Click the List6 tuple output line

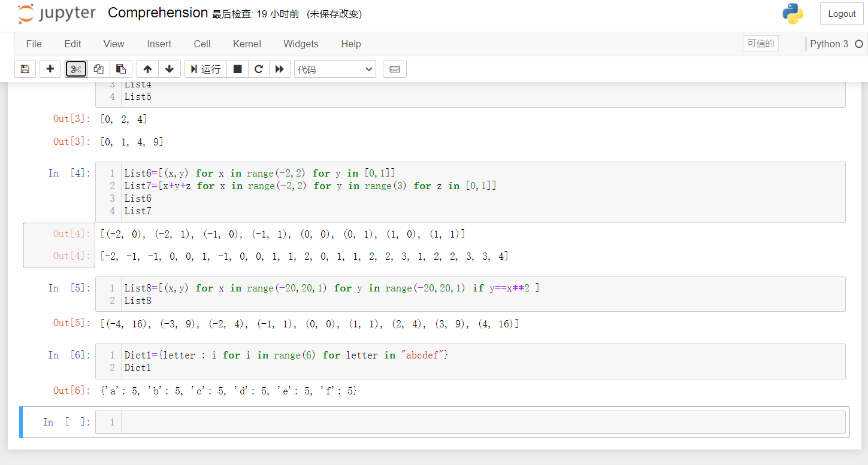283,234
